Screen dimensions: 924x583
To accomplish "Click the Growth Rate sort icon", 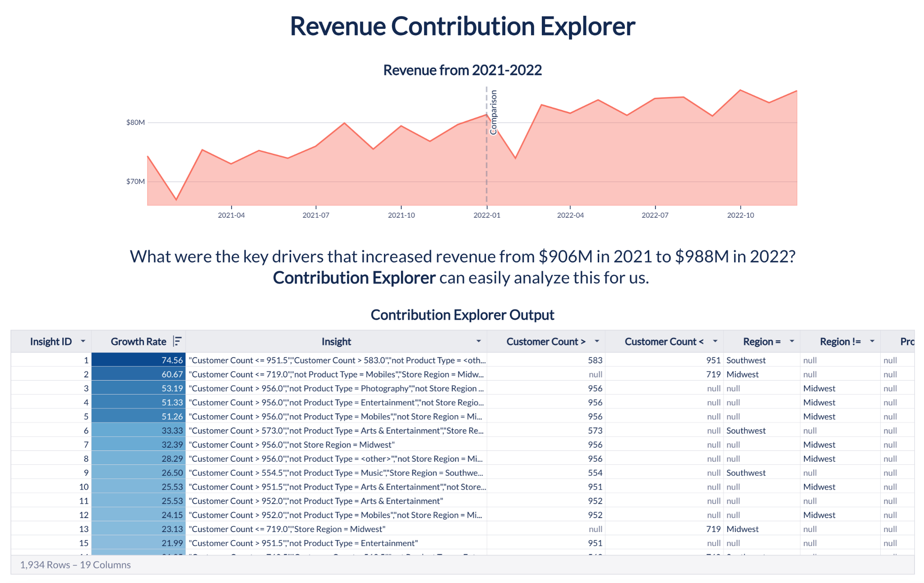I will pyautogui.click(x=177, y=341).
